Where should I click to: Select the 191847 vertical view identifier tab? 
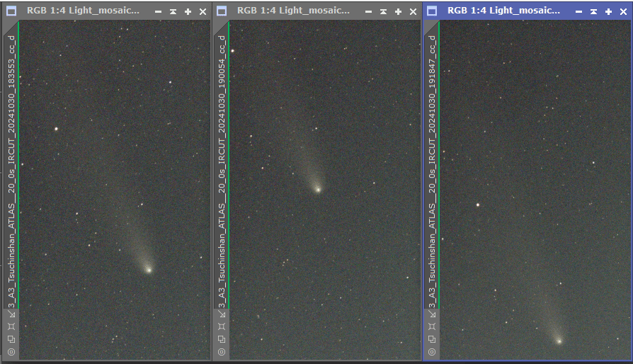(x=432, y=166)
